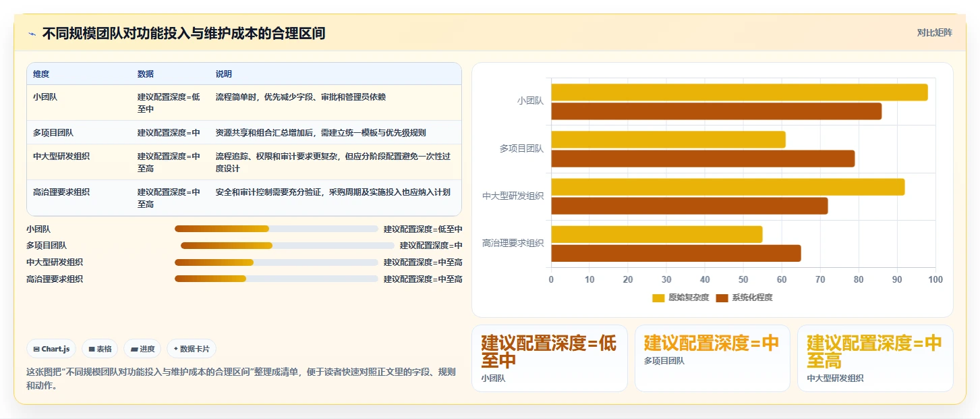Click 多项目团队 y-axis label in chart

(x=521, y=148)
